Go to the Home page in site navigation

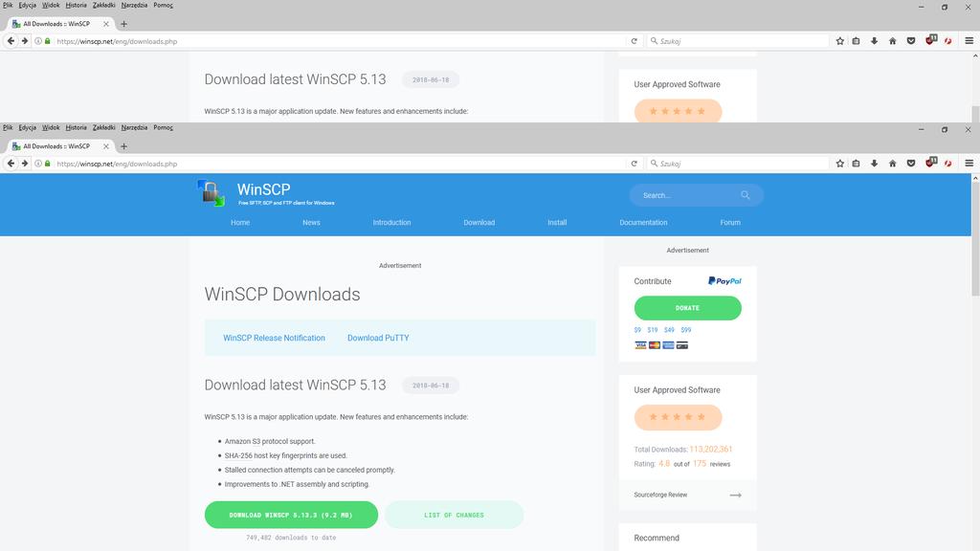click(x=240, y=222)
